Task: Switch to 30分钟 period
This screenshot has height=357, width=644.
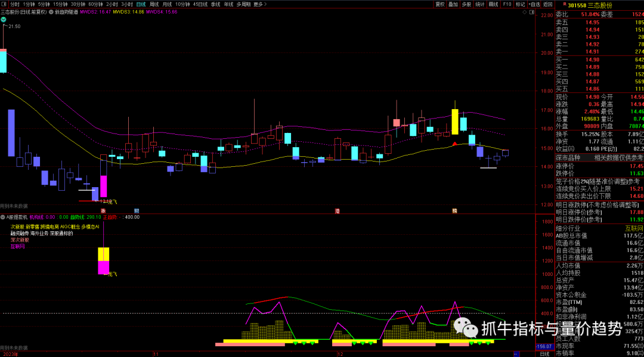Action: pos(78,4)
